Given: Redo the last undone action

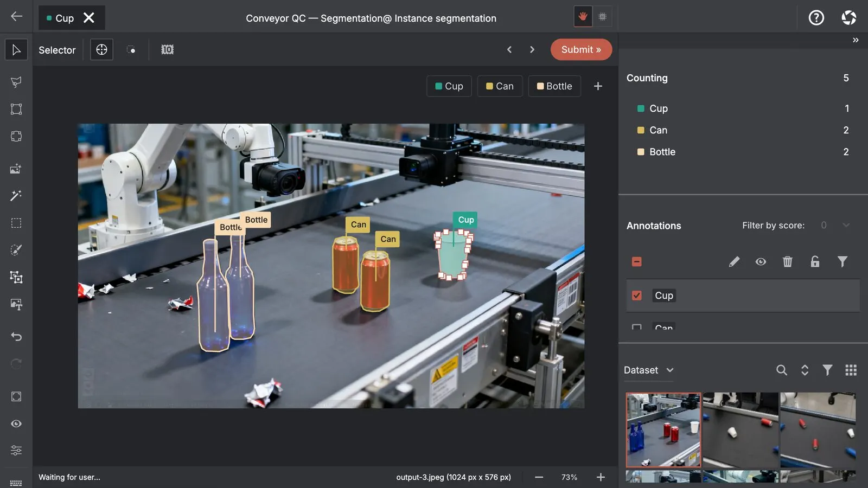Looking at the screenshot, I should [x=16, y=364].
